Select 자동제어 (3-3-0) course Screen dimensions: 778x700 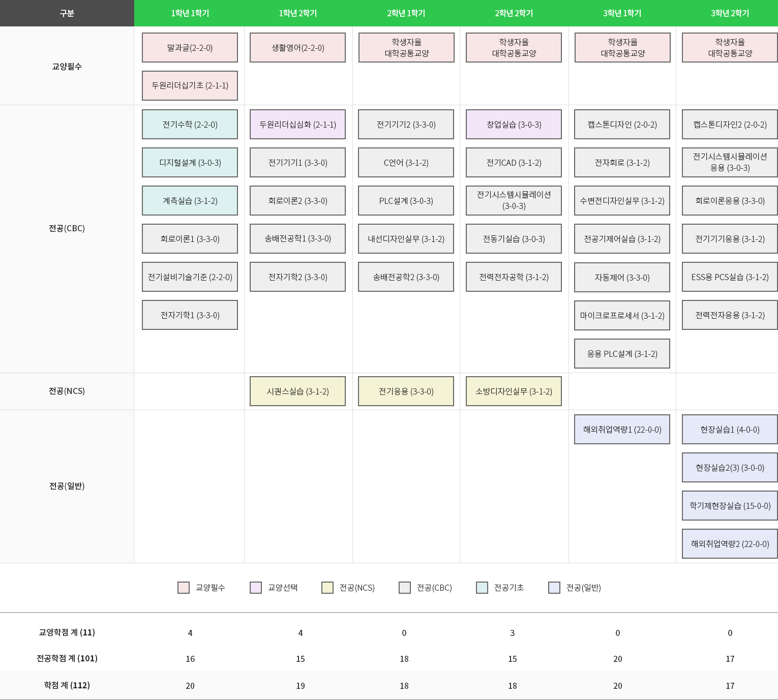pyautogui.click(x=622, y=278)
